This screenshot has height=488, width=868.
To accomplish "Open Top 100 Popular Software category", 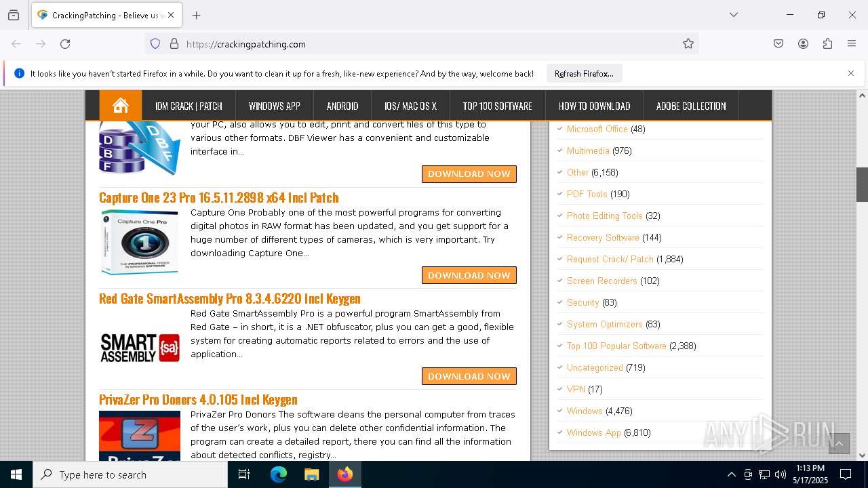I will (x=616, y=346).
